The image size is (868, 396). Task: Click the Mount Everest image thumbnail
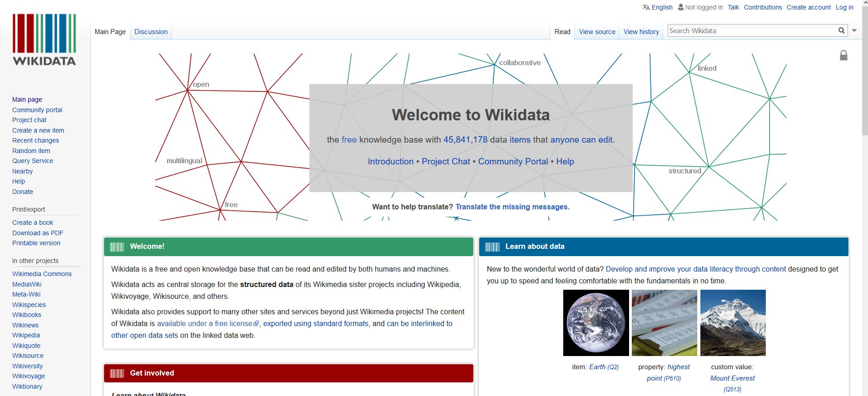pos(733,323)
